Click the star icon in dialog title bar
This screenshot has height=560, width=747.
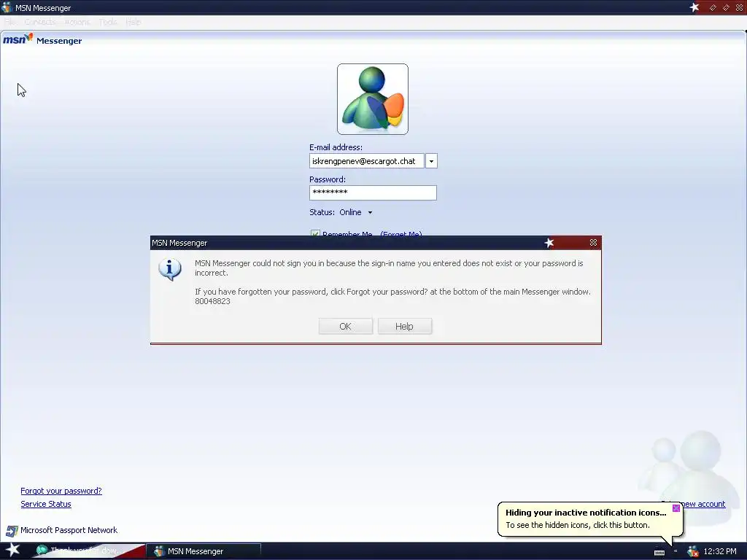549,243
